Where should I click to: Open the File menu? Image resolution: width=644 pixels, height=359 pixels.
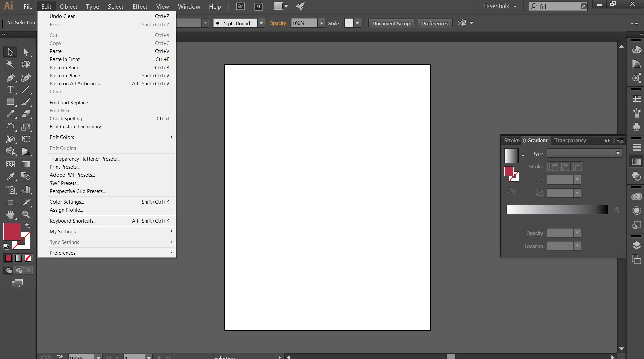[28, 6]
